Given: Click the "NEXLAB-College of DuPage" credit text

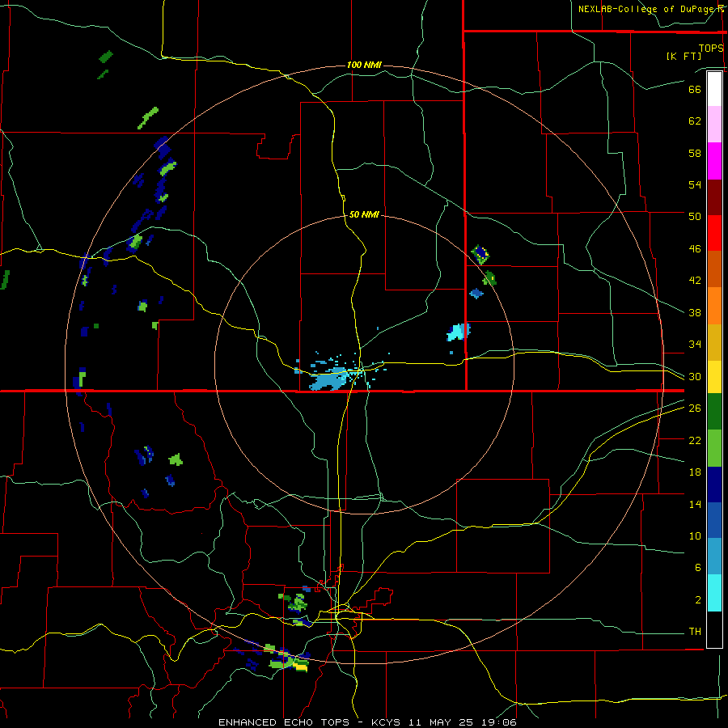Looking at the screenshot, I should [x=646, y=9].
